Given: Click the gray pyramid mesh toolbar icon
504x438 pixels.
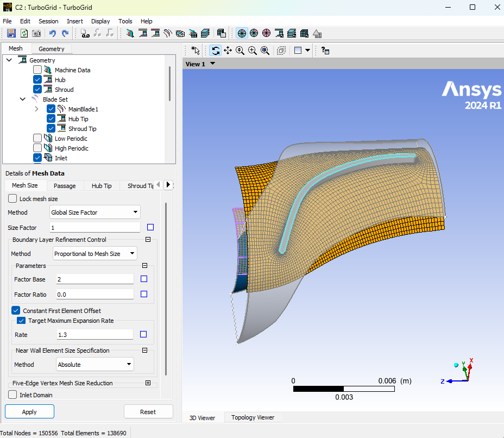Looking at the screenshot, I should click(317, 34).
